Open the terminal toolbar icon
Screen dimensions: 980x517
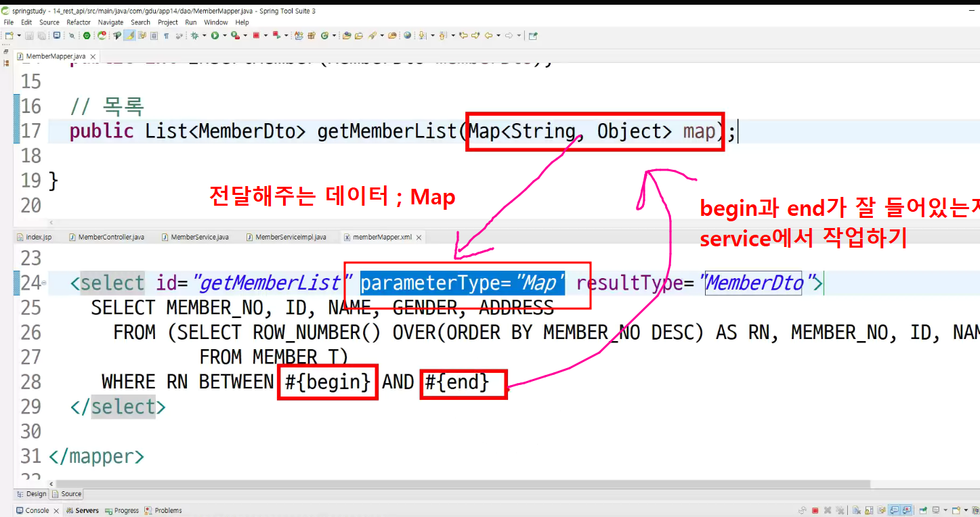click(56, 35)
